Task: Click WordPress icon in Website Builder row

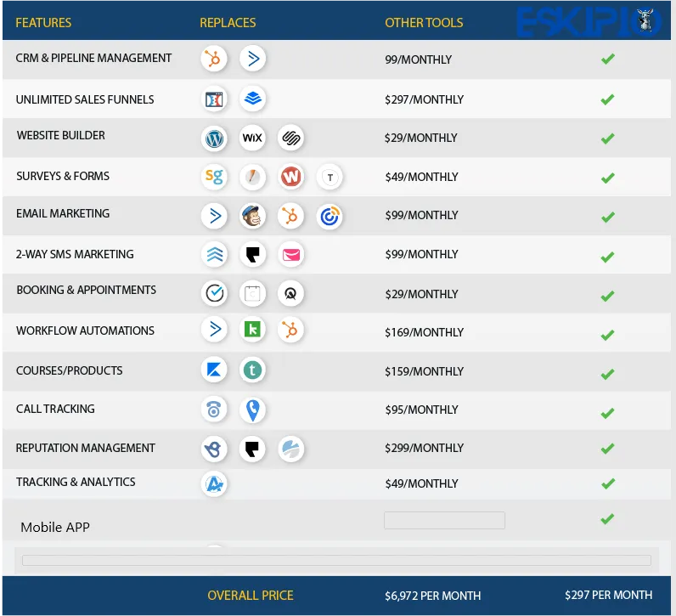Action: click(214, 138)
